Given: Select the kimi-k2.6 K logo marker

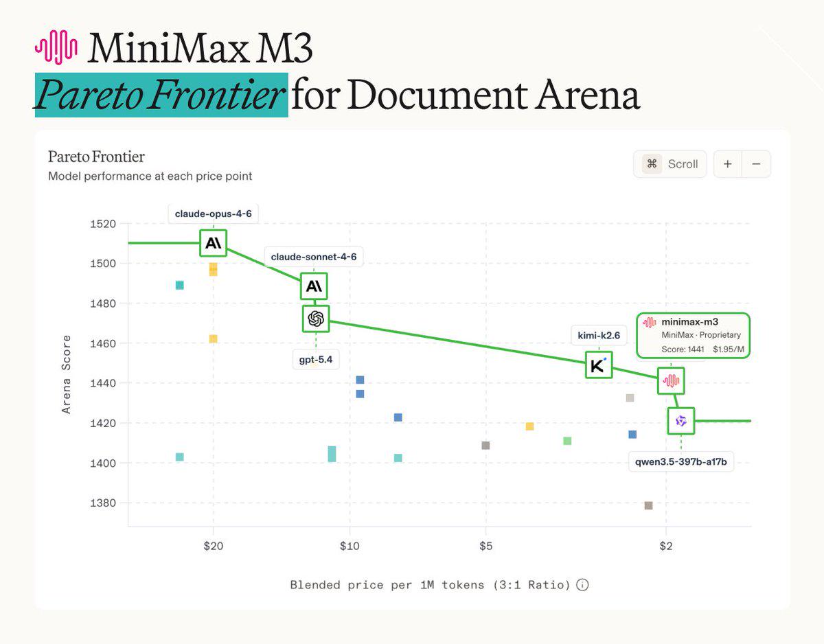Looking at the screenshot, I should (x=598, y=365).
